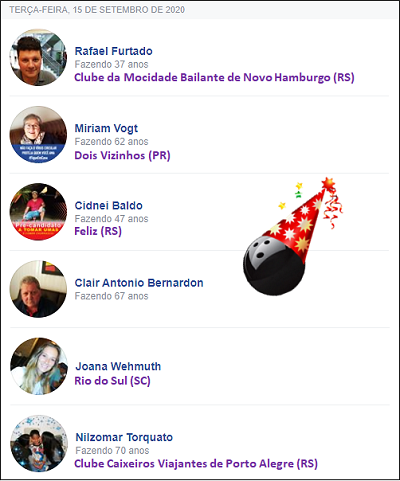Viewport: 400px width, 481px height.
Task: Click the Rafael Furtado name link
Action: coord(114,51)
